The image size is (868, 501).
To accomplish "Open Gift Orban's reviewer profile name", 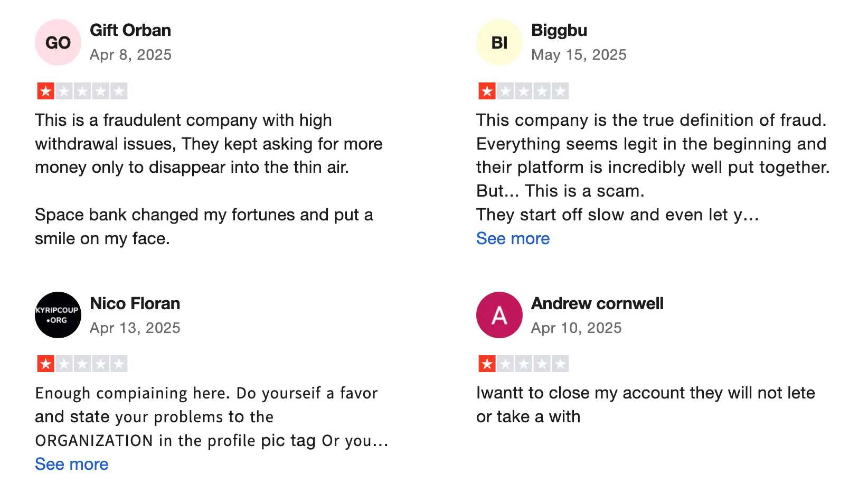I will tap(130, 30).
